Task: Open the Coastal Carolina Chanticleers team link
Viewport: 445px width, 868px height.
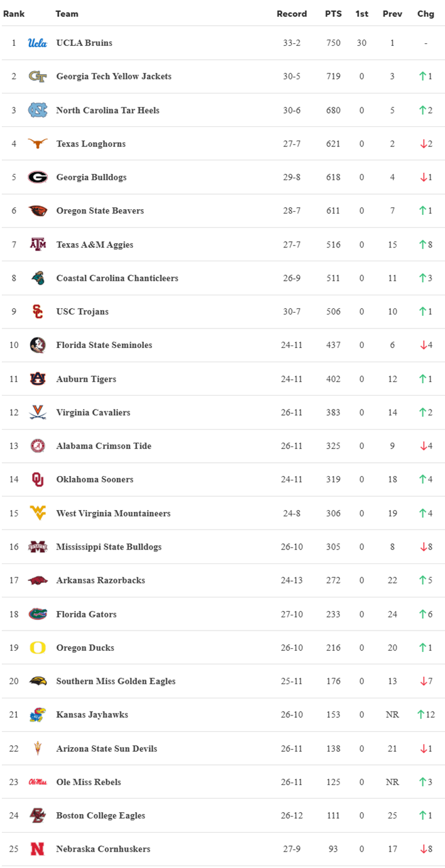Action: pos(117,278)
